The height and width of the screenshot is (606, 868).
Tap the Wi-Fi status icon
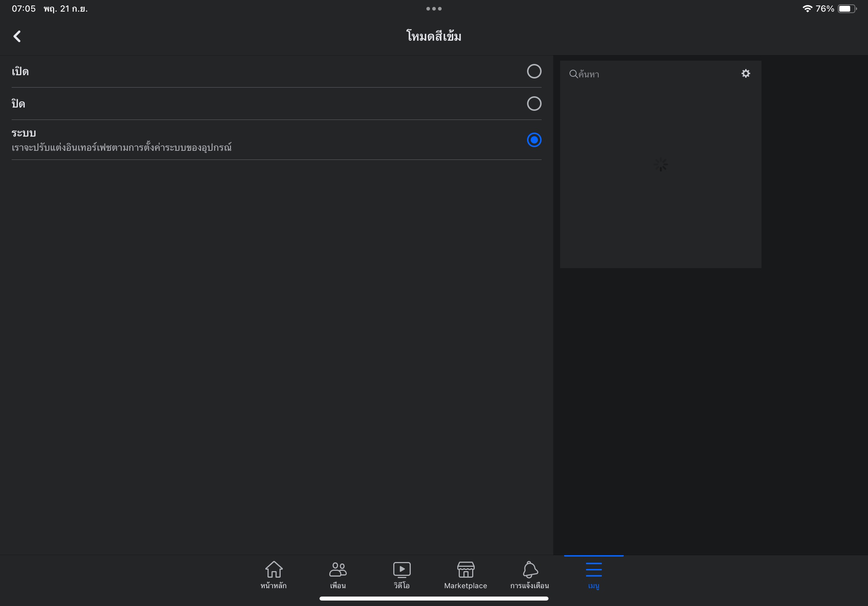click(x=807, y=9)
